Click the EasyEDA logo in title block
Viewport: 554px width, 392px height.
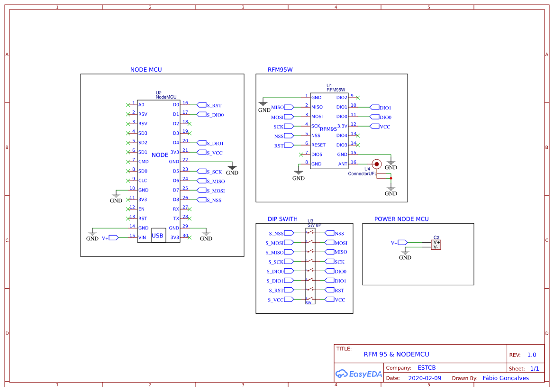tap(358, 374)
